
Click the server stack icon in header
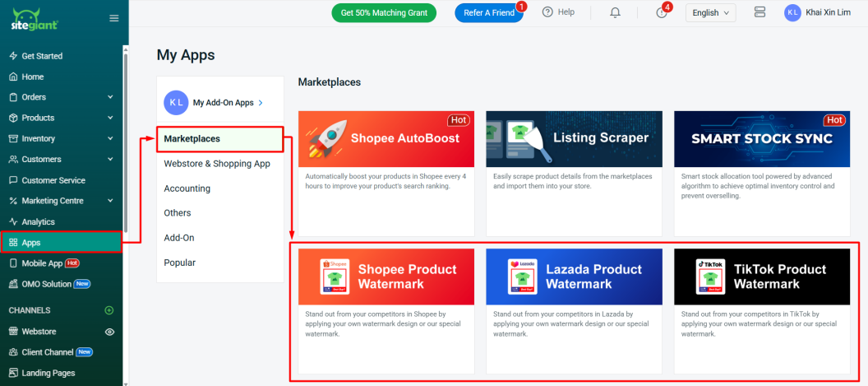[759, 12]
